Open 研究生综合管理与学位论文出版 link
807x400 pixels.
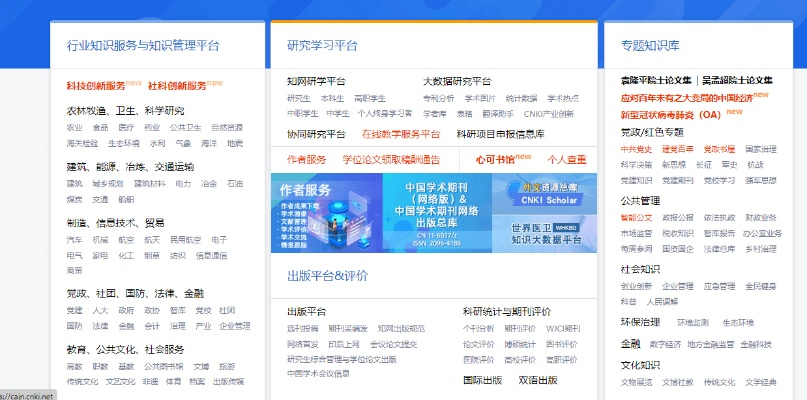[342, 359]
